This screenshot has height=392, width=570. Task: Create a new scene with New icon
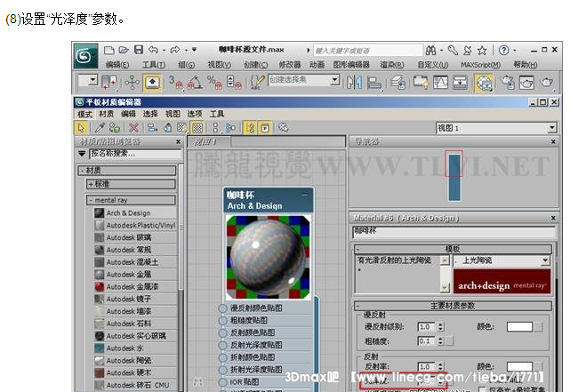coord(108,50)
